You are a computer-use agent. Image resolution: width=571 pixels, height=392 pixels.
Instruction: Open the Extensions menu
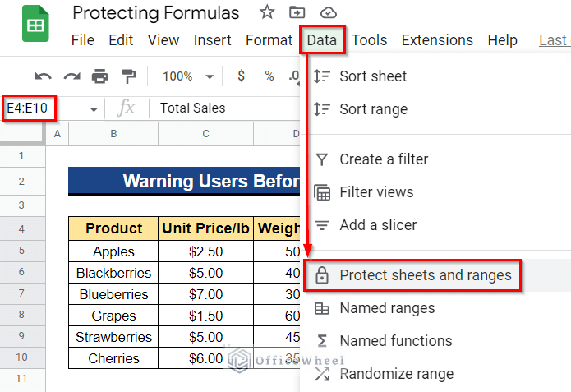437,40
